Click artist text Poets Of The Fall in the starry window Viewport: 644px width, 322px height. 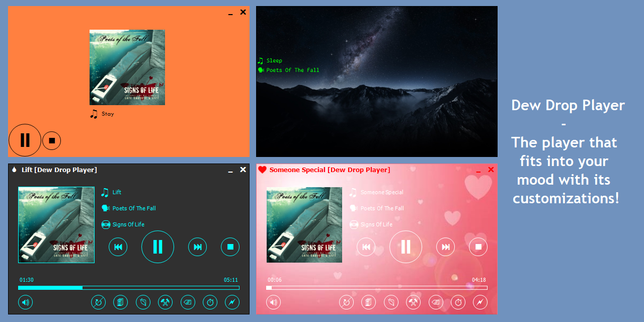(293, 70)
